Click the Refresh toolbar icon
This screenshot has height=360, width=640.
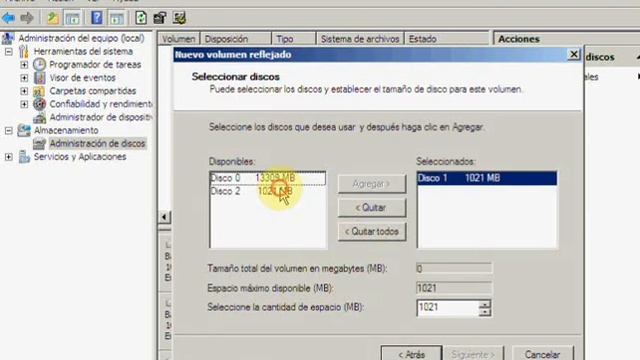(141, 18)
